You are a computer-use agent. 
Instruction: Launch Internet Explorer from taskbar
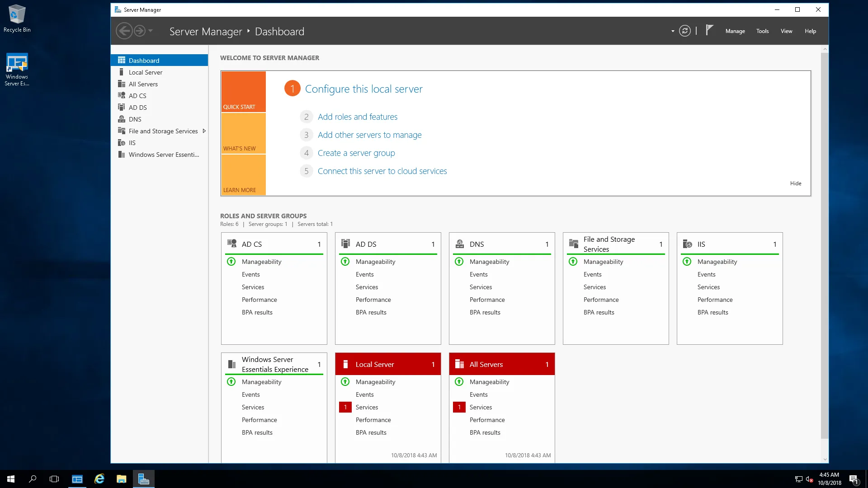(99, 479)
